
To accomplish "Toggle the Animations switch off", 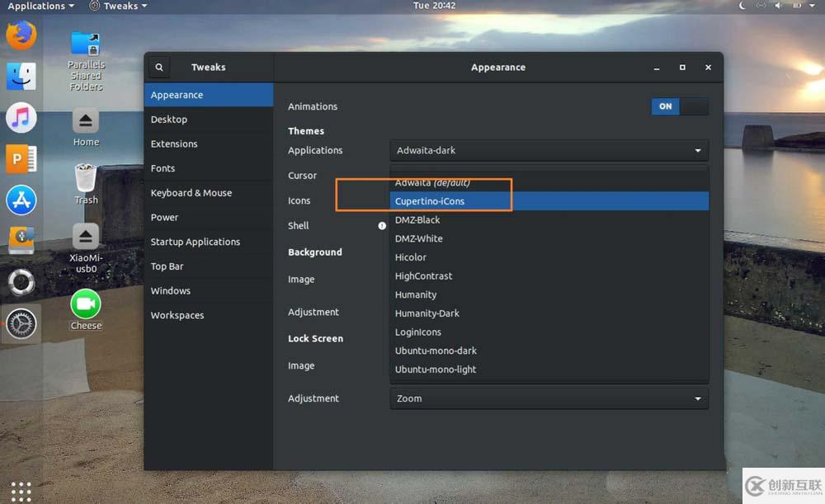I will [x=679, y=106].
